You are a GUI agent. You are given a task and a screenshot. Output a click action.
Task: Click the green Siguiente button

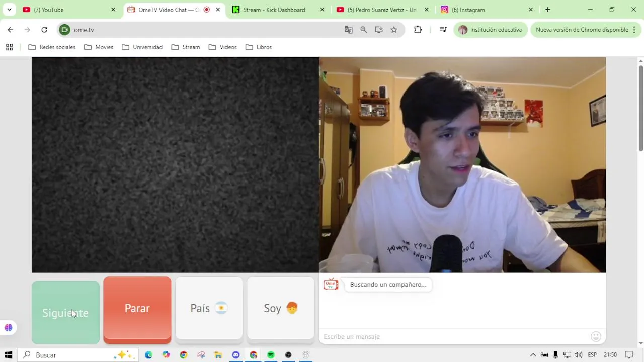(x=65, y=312)
